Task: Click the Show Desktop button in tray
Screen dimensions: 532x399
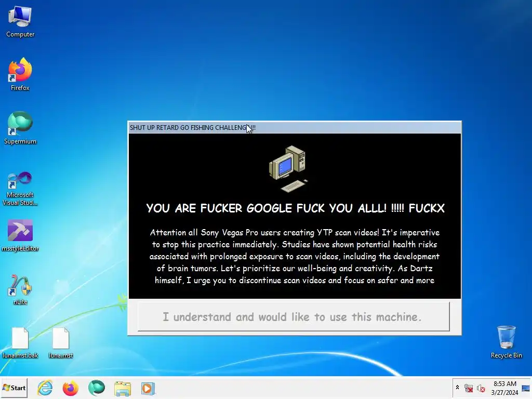Action: coord(526,388)
